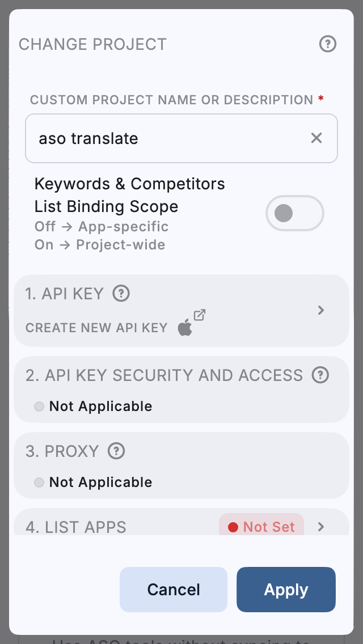Expand the API Key section chevron
363x644 pixels.
tap(321, 310)
